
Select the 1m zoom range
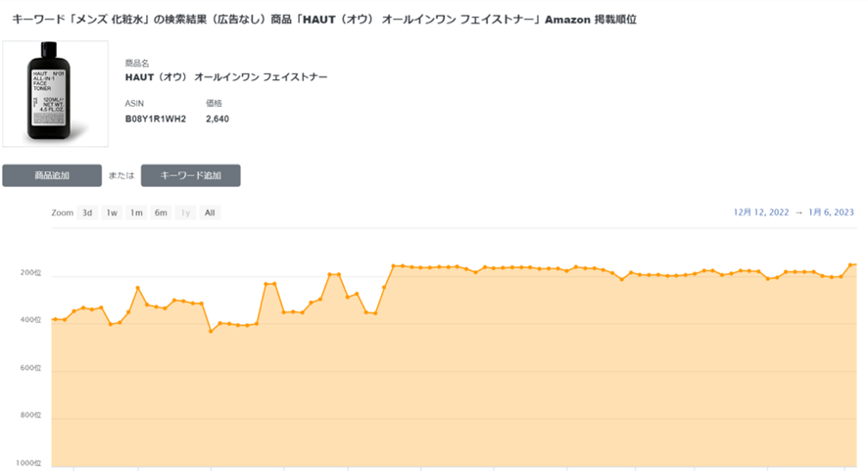pos(136,212)
